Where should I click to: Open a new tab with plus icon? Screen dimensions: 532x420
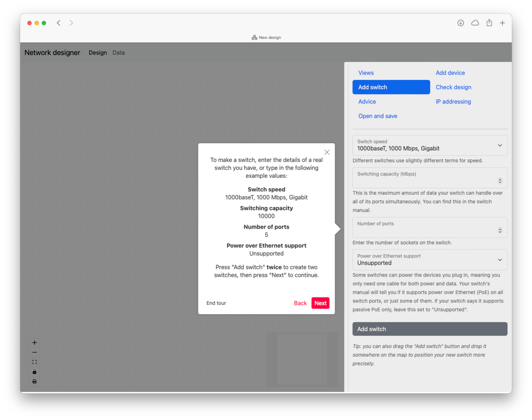tap(502, 23)
